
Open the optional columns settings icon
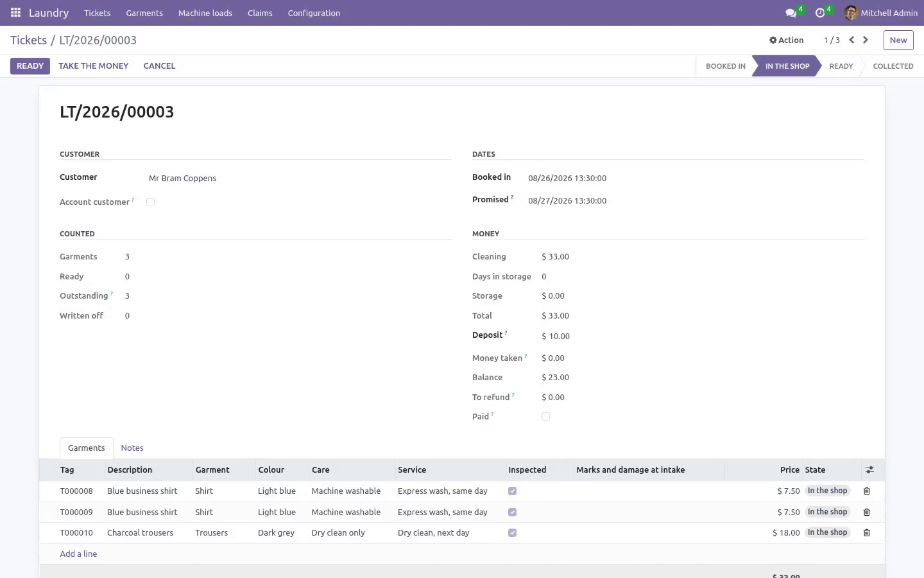[869, 470]
